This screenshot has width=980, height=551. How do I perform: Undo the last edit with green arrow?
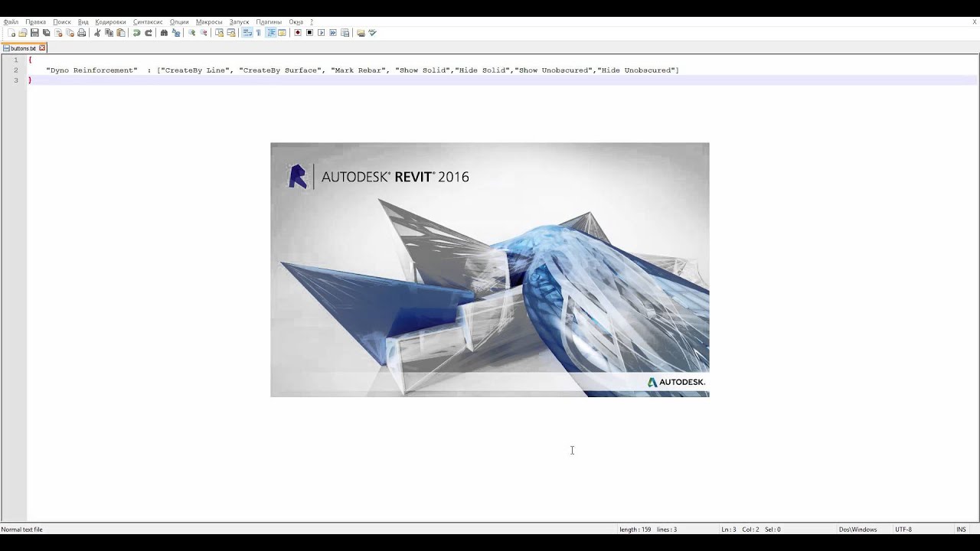pos(136,33)
